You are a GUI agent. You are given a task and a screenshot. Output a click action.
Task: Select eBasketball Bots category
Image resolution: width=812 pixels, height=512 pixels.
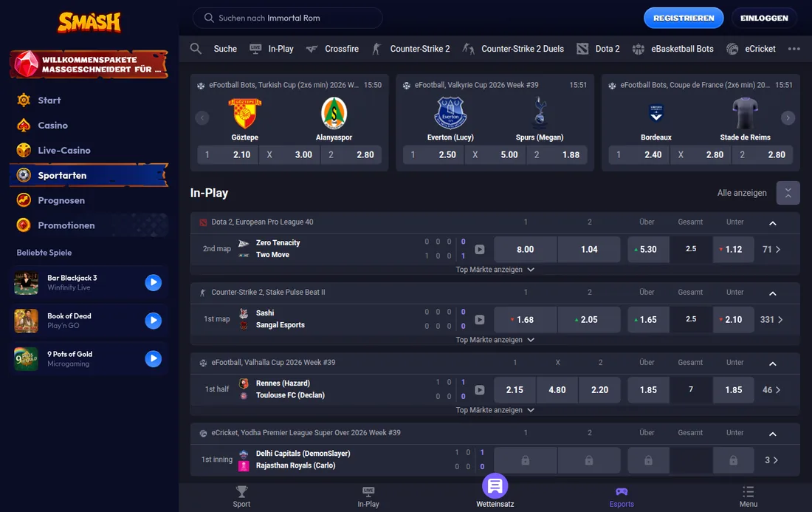(672, 49)
